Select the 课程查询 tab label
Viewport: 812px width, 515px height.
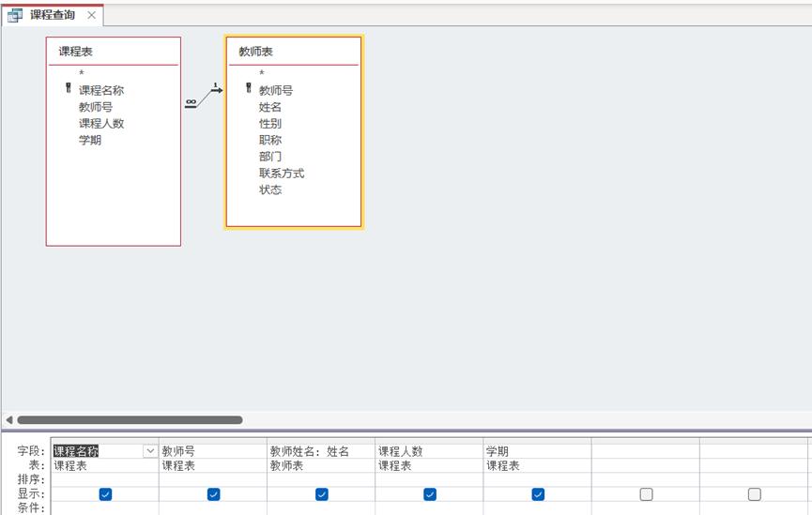coord(53,15)
